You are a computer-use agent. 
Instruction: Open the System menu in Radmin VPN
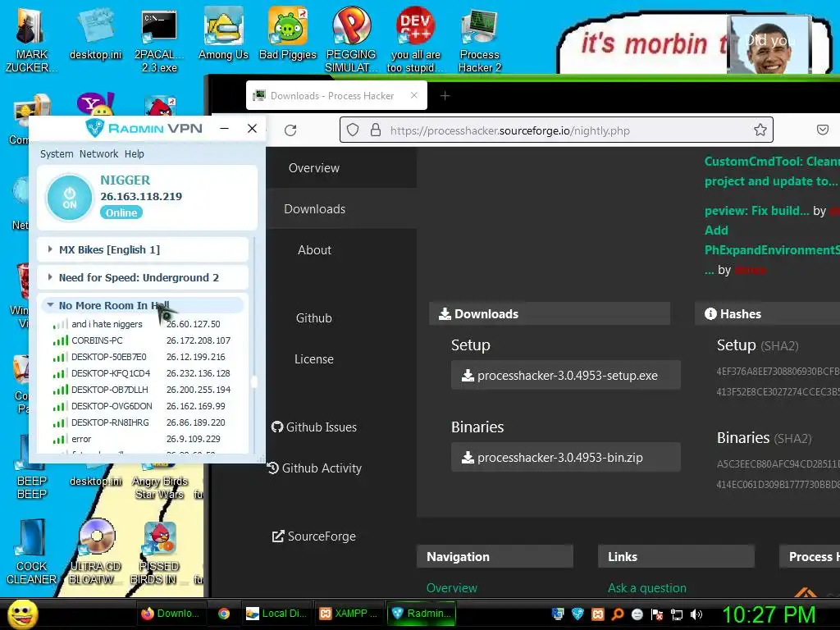[x=57, y=153]
